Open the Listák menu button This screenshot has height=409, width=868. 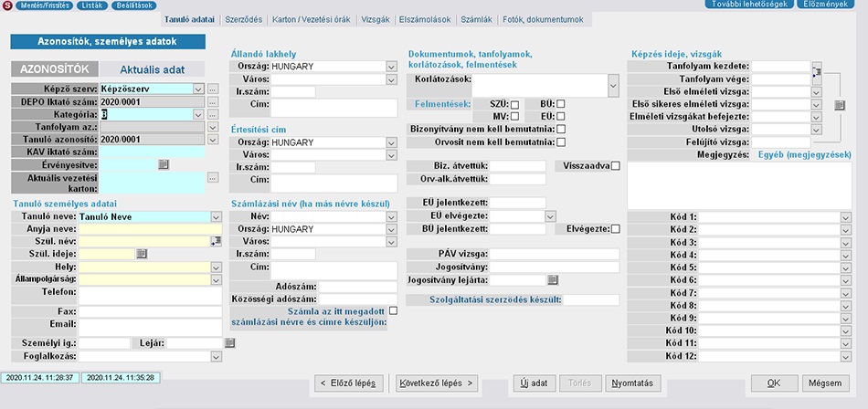pos(91,5)
